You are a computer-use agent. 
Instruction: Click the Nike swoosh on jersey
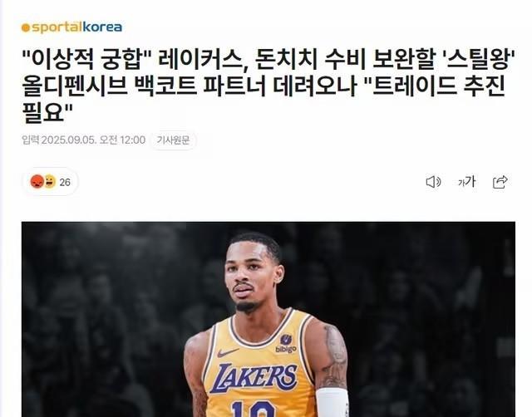tap(227, 352)
